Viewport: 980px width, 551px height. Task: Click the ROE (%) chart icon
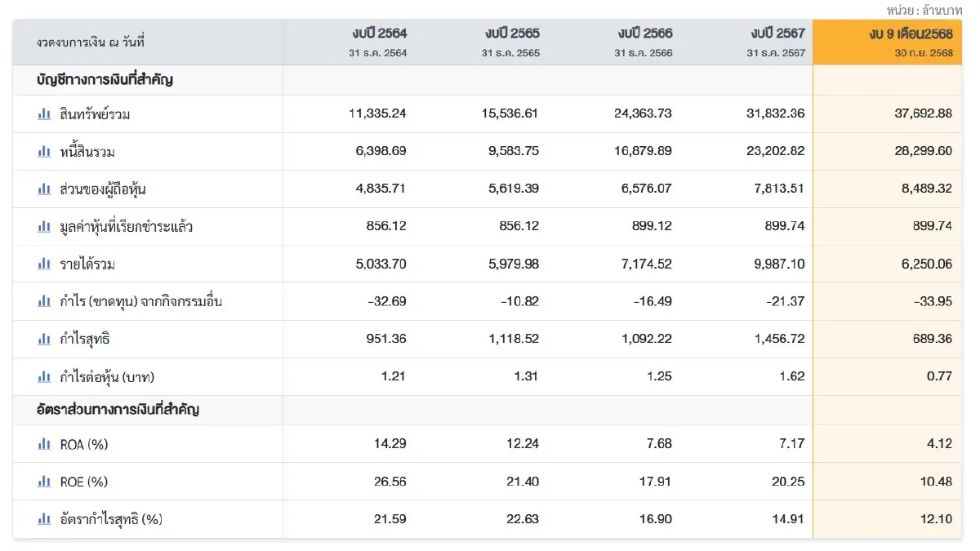click(x=44, y=482)
